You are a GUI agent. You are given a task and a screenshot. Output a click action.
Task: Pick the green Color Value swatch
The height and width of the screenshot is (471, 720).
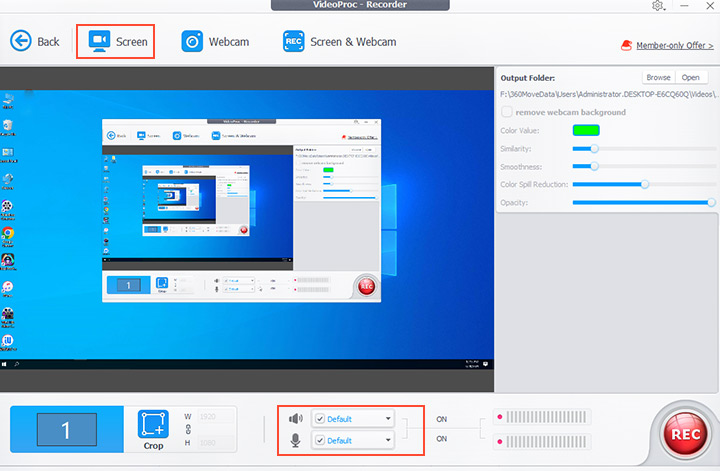pyautogui.click(x=586, y=130)
